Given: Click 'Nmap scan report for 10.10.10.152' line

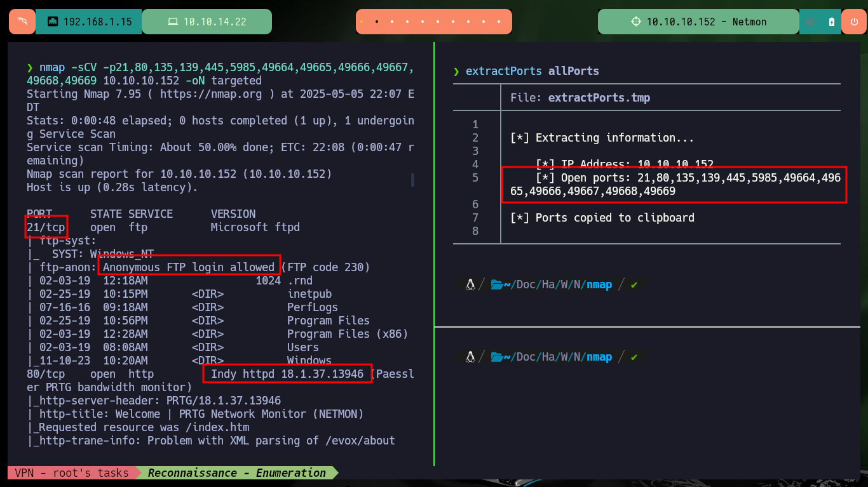Looking at the screenshot, I should (x=179, y=174).
